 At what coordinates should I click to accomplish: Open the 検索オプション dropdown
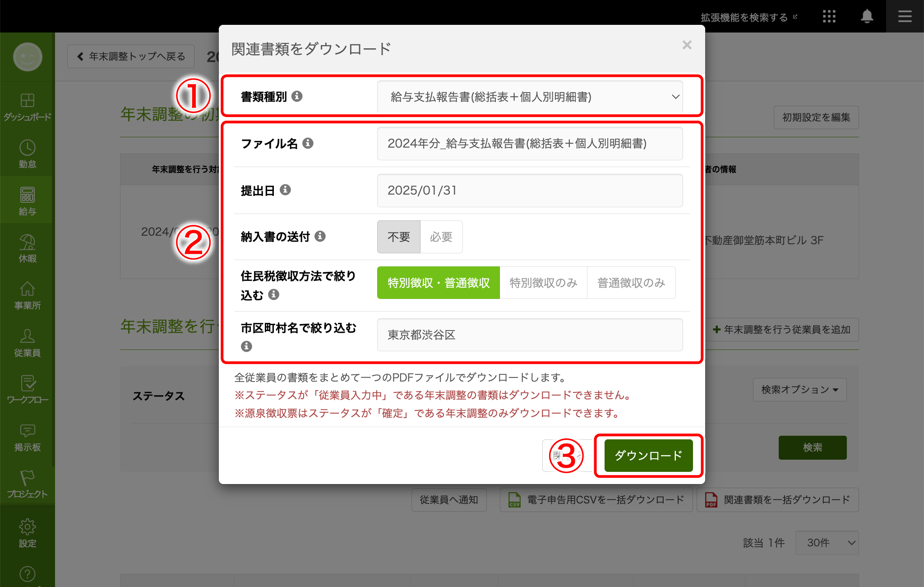[799, 389]
